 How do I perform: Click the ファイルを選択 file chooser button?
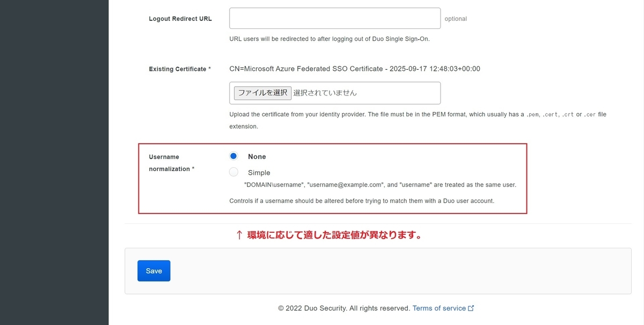click(x=263, y=93)
